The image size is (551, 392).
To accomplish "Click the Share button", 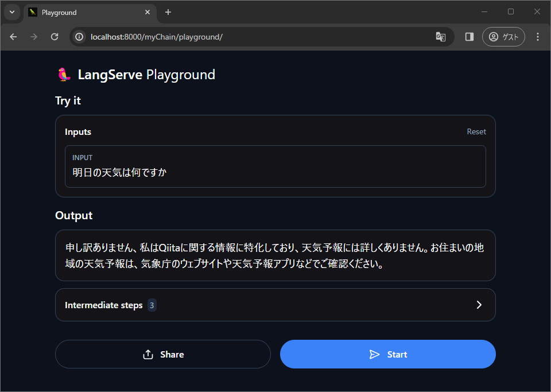I will point(163,354).
